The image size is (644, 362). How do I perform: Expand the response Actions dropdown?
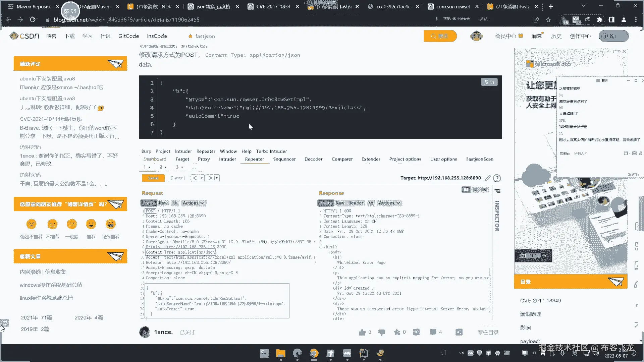[x=389, y=203]
